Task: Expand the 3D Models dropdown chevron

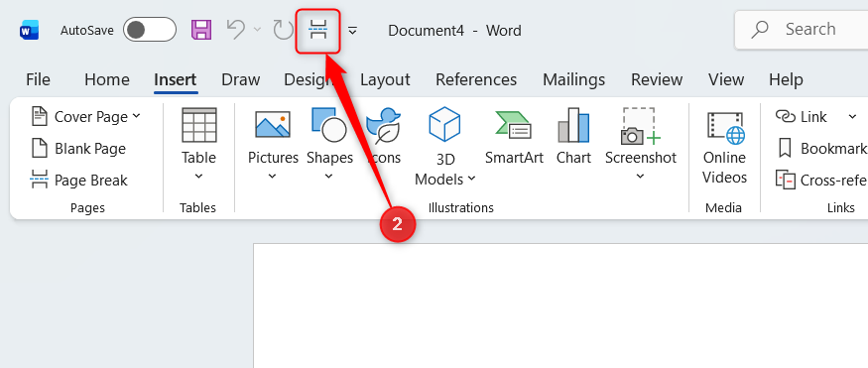Action: (x=471, y=179)
